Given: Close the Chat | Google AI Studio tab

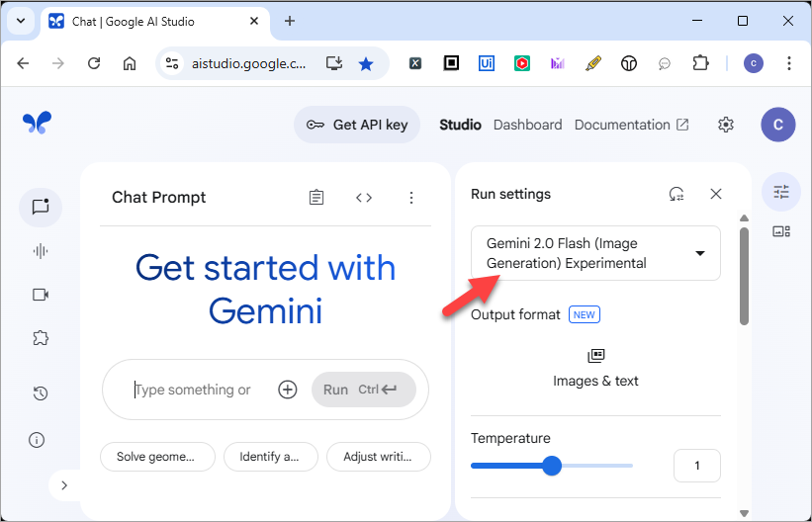Looking at the screenshot, I should pyautogui.click(x=254, y=21).
